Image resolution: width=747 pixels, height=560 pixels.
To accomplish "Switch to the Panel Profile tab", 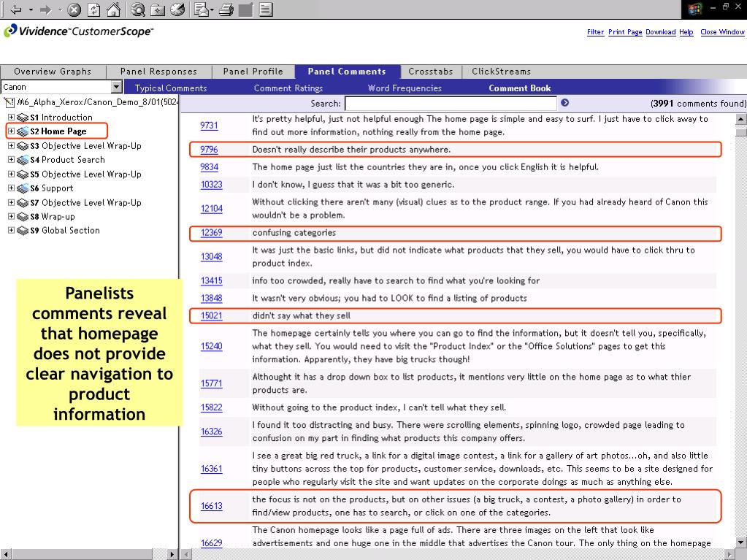I will coord(253,72).
